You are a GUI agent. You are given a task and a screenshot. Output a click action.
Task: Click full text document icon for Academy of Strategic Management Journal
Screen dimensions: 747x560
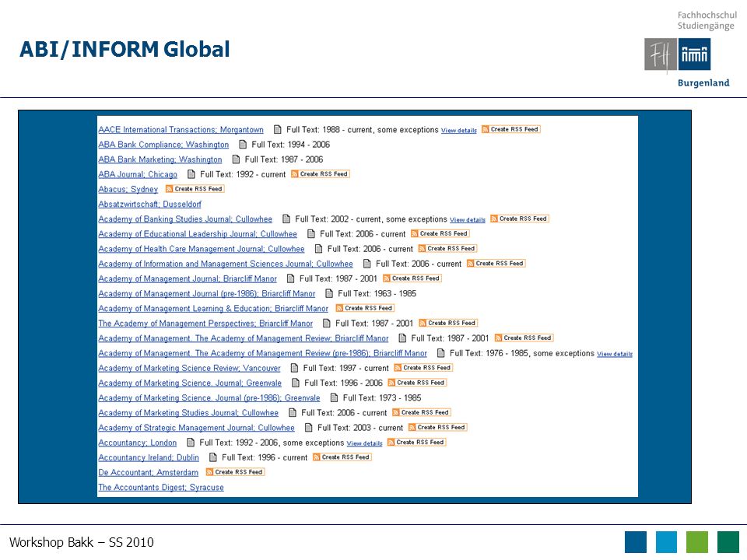308,428
